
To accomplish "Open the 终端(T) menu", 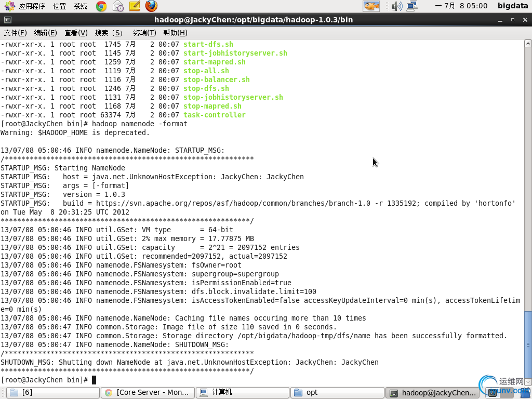I will coord(144,33).
